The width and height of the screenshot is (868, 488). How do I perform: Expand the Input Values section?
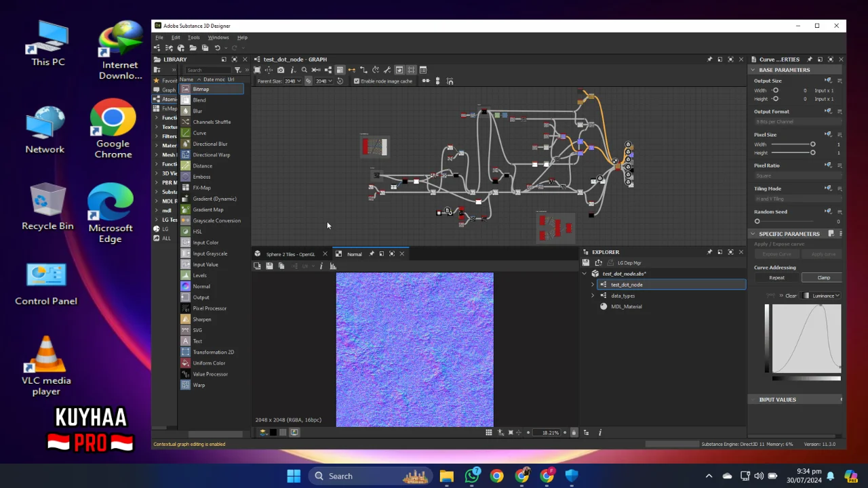753,400
